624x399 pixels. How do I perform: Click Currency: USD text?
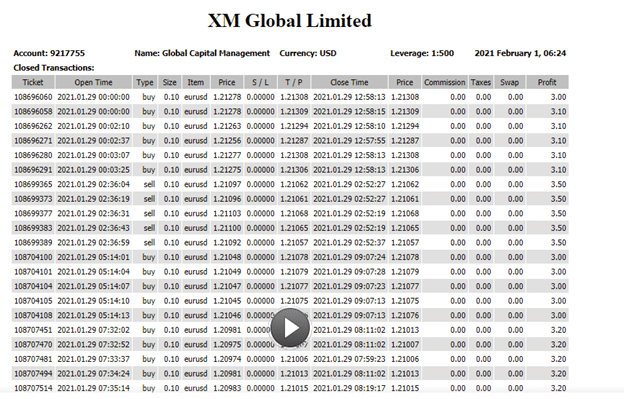pyautogui.click(x=308, y=53)
